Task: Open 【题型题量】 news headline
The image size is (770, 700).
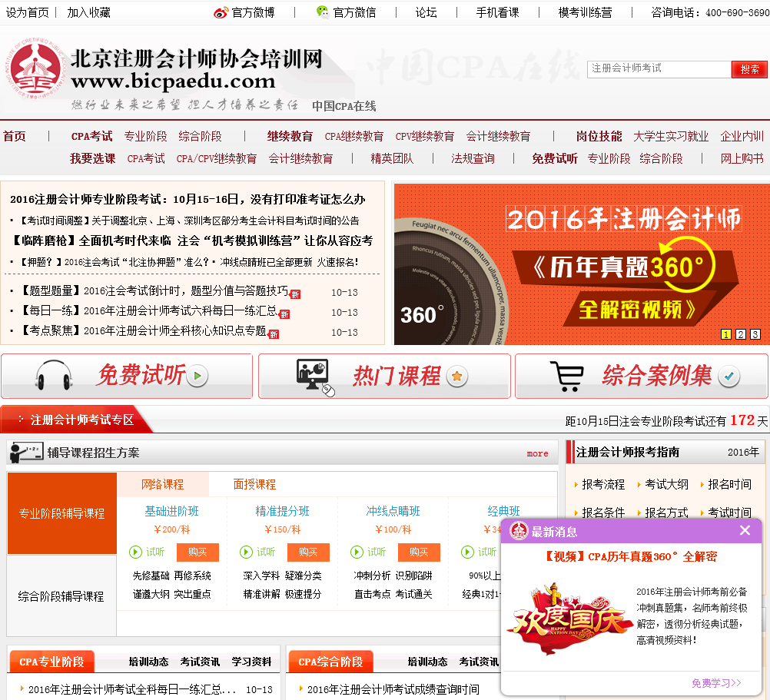Action: [153, 291]
